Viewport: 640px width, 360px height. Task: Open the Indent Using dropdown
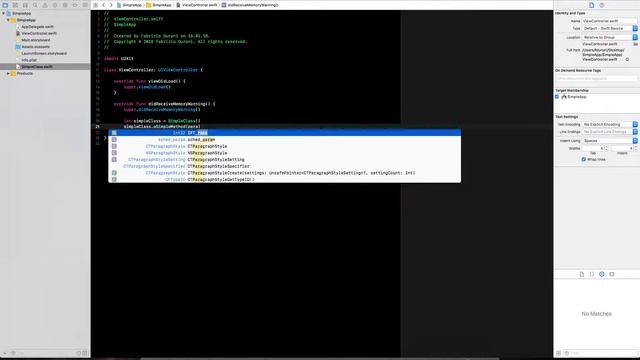pyautogui.click(x=610, y=140)
